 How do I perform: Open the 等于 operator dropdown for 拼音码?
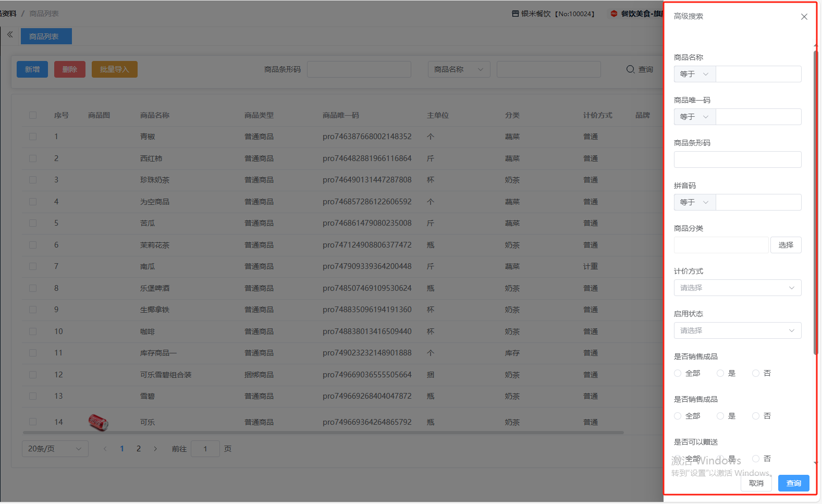point(694,202)
